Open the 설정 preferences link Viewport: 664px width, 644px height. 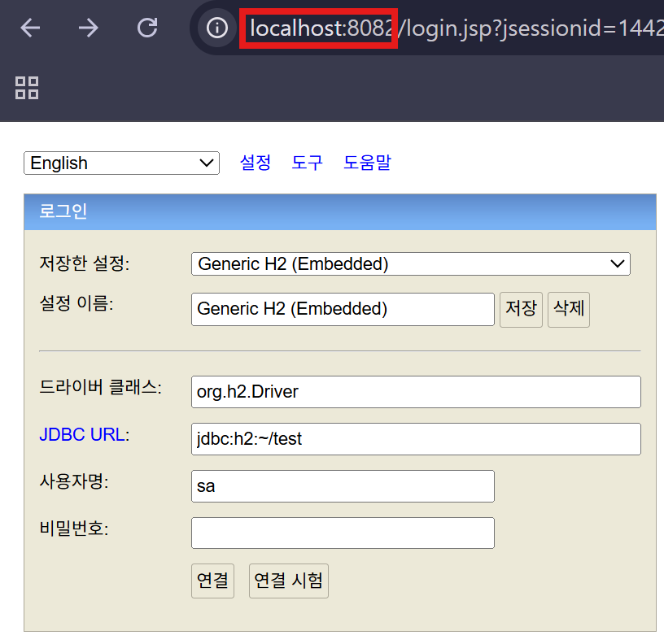256,163
